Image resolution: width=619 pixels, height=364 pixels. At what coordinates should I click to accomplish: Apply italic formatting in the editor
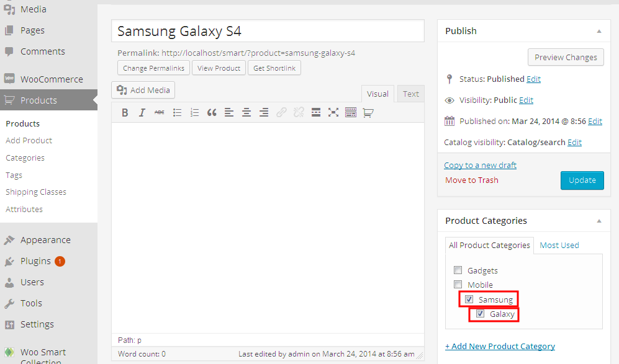pos(142,113)
